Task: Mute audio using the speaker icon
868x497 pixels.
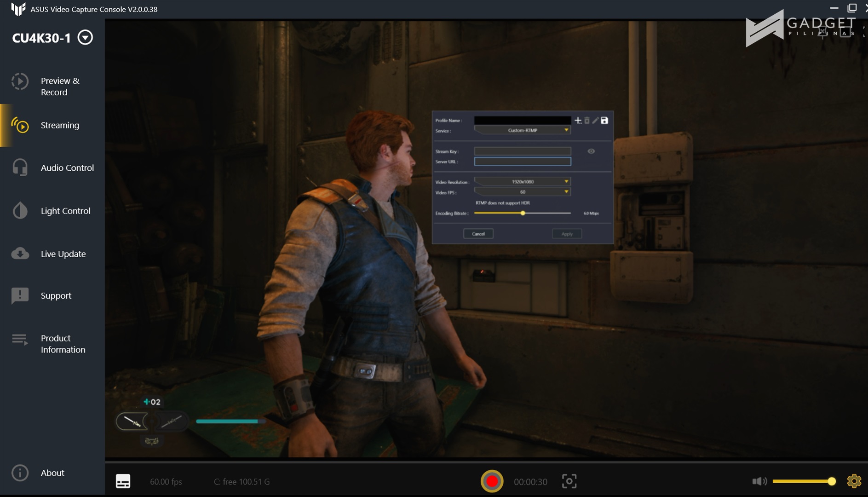Action: click(x=759, y=481)
